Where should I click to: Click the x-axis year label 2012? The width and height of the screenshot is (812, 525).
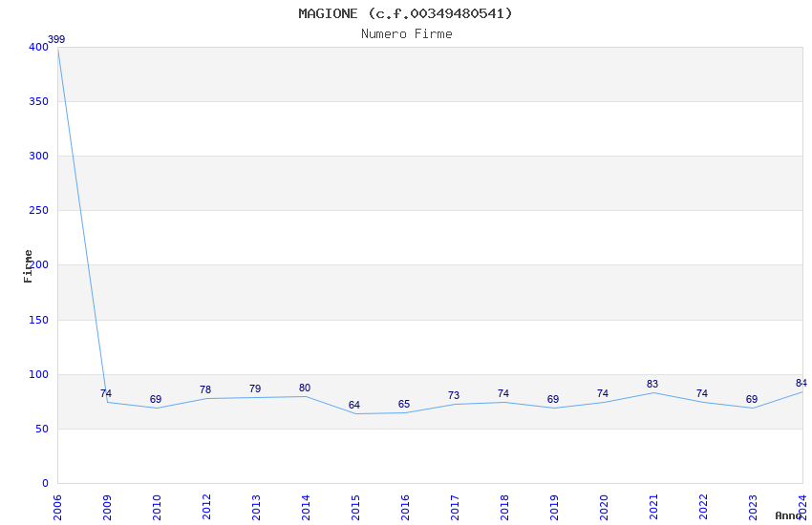[206, 507]
